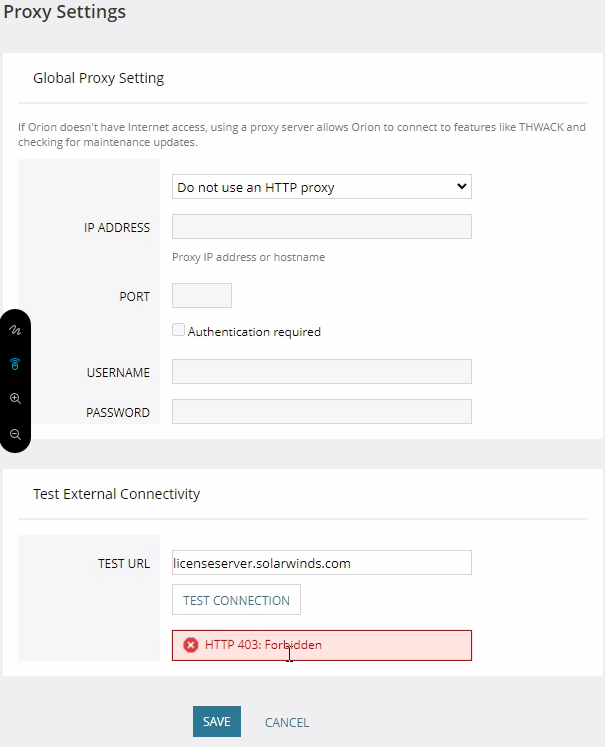Open the HTTP proxy mode dropdown

pos(321,186)
